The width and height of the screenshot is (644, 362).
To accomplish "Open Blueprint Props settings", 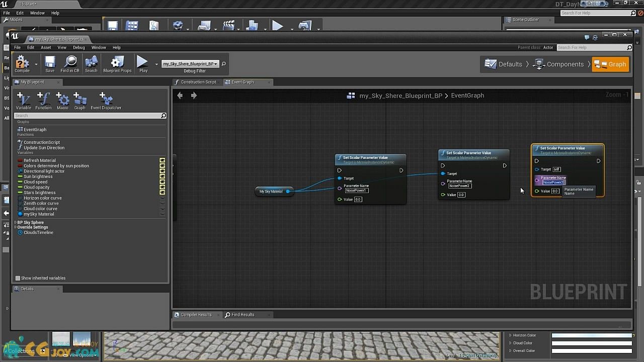I will (117, 62).
